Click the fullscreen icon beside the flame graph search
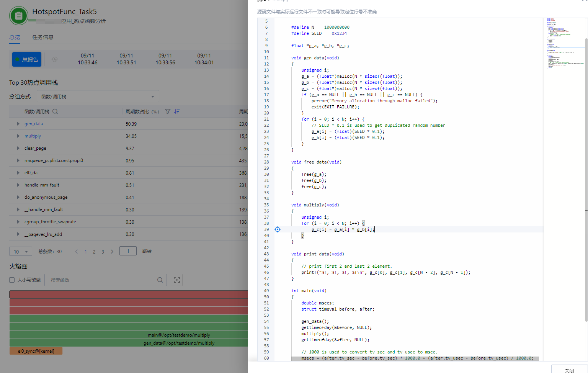The width and height of the screenshot is (588, 373). coord(177,280)
